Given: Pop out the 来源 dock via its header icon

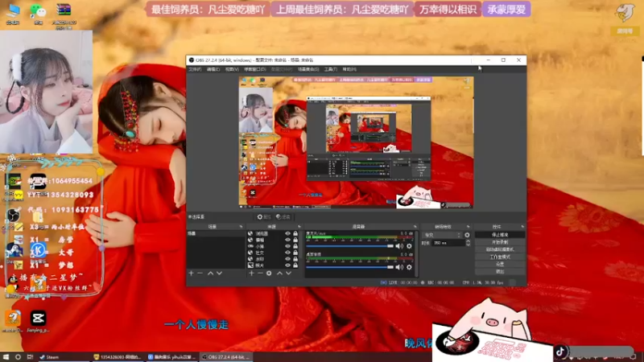Looking at the screenshot, I should [299, 227].
